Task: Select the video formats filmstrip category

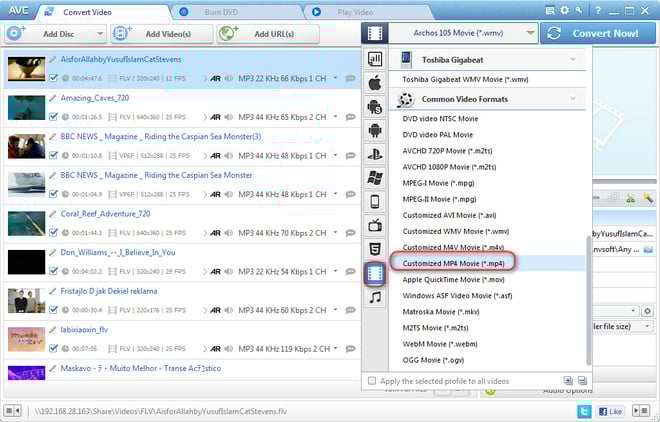Action: 375,273
